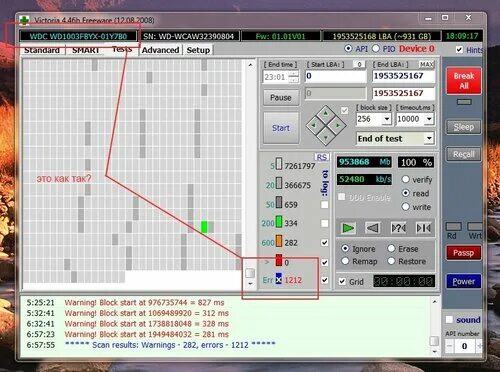Click the Start scan button

pyautogui.click(x=281, y=128)
